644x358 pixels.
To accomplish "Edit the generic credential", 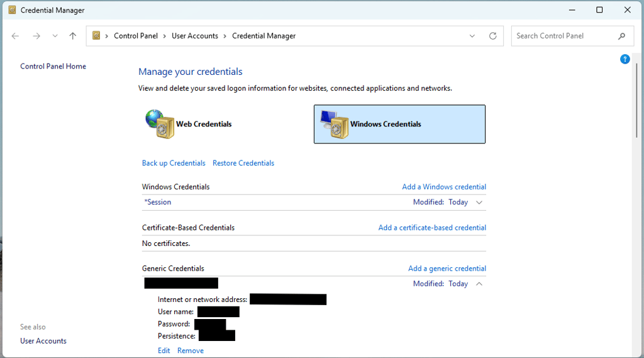I will coord(164,350).
